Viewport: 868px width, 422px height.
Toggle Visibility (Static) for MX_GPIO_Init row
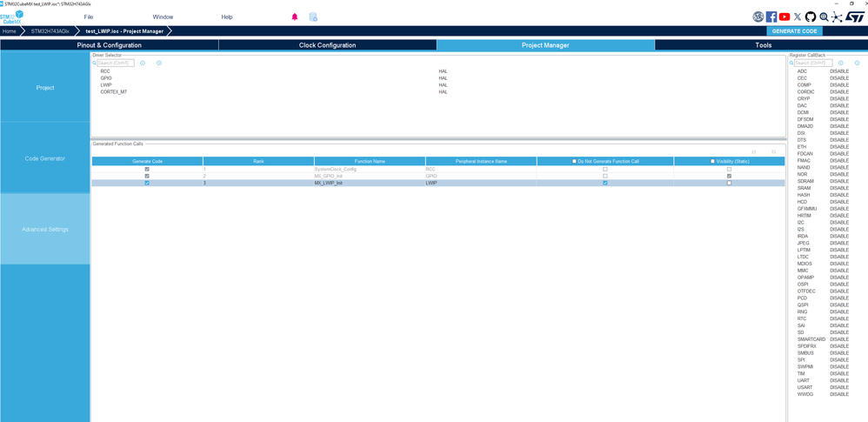point(729,176)
